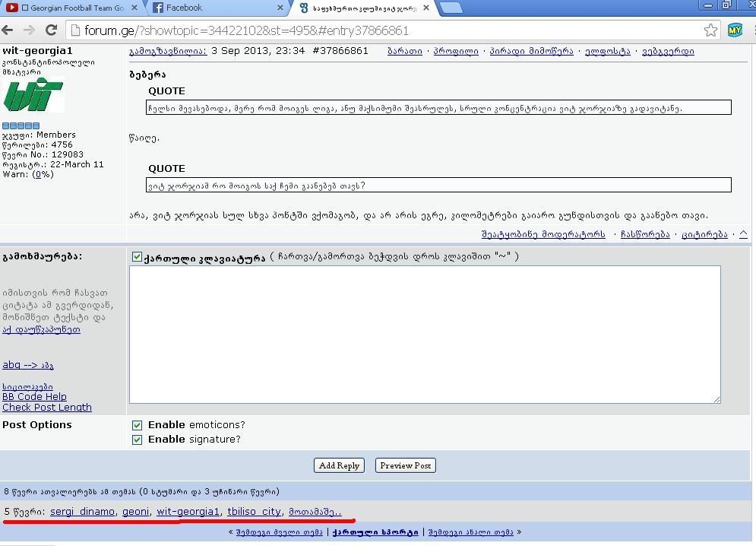
Task: Bookmark this page with the star icon
Action: 710,30
